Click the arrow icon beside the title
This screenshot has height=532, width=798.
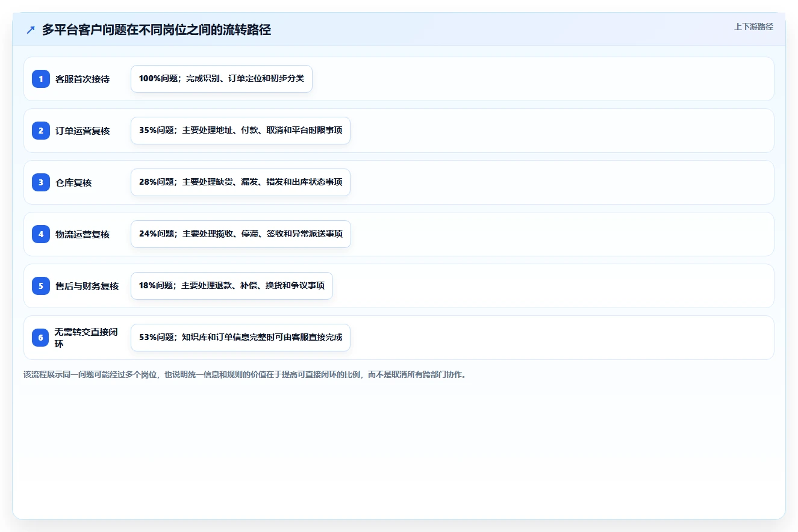click(31, 30)
